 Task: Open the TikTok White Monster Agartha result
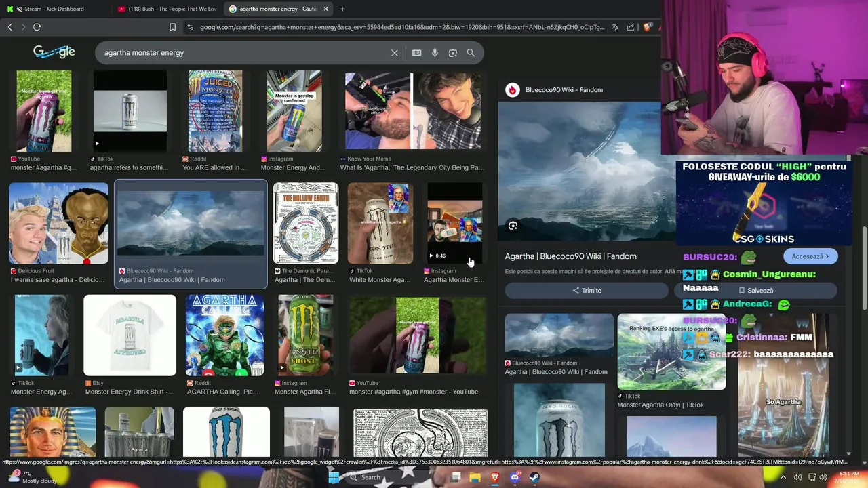pos(380,223)
